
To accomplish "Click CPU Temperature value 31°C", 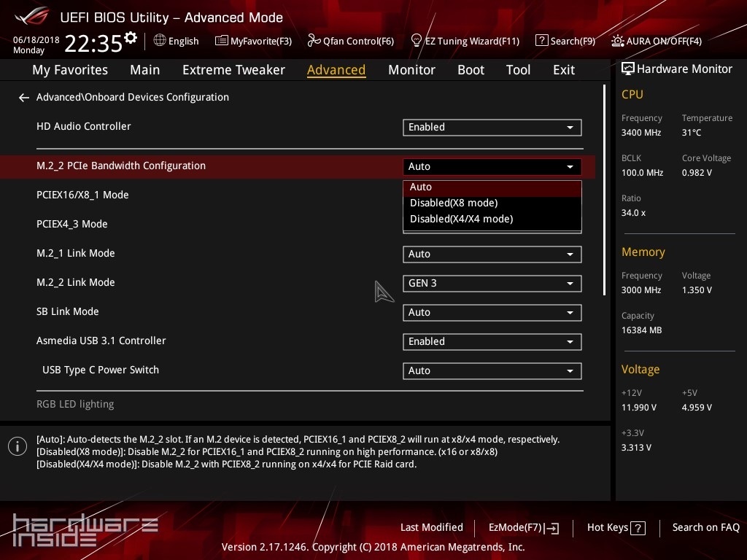I will 692,133.
